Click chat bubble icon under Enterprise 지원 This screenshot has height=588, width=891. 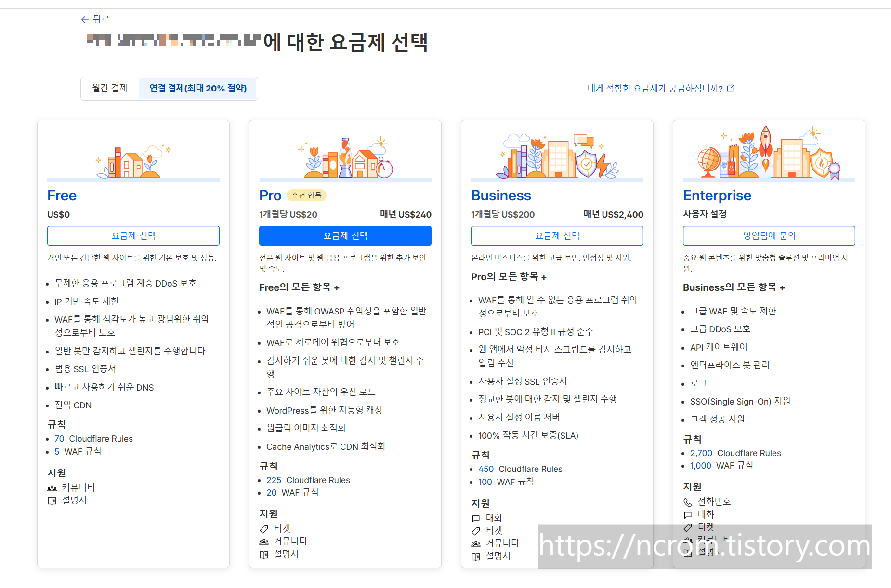pos(688,515)
